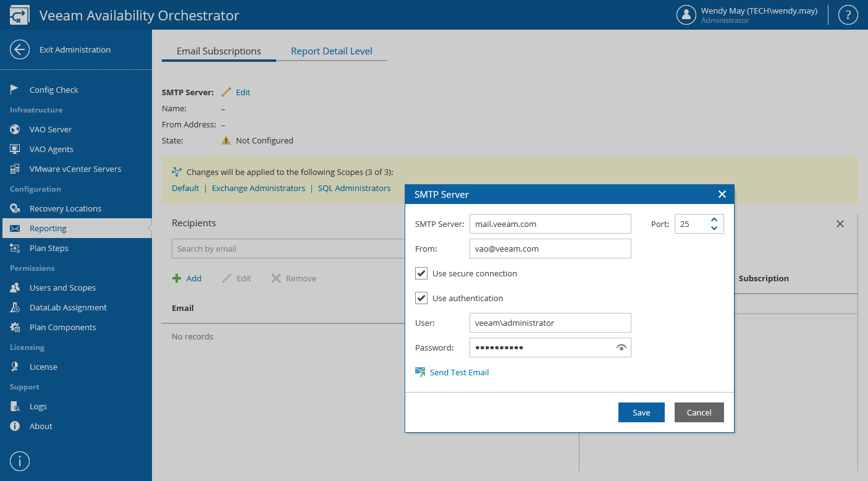Open the Exchange Administrators scope link

click(258, 188)
